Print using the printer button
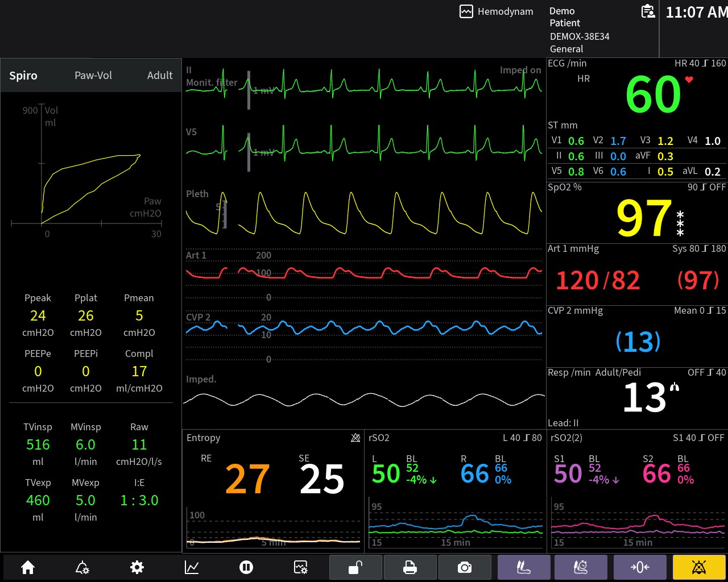Image resolution: width=728 pixels, height=582 pixels. coord(410,567)
